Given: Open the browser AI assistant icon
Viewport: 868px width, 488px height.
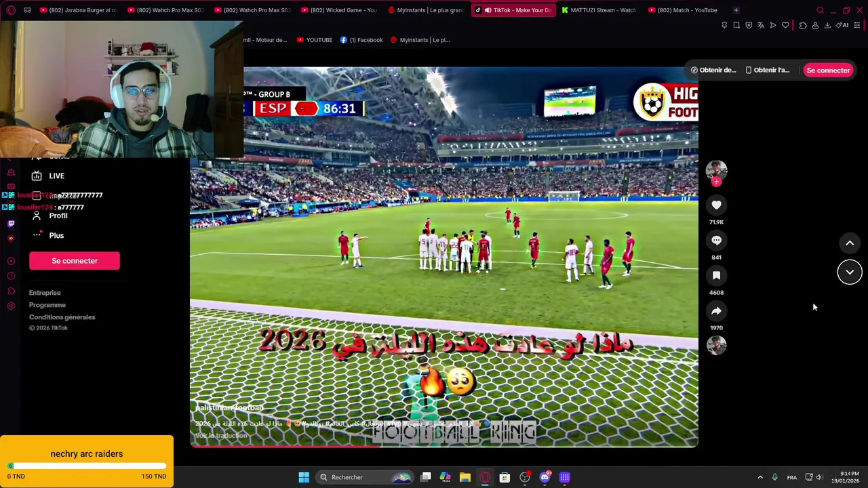Looking at the screenshot, I should point(842,26).
